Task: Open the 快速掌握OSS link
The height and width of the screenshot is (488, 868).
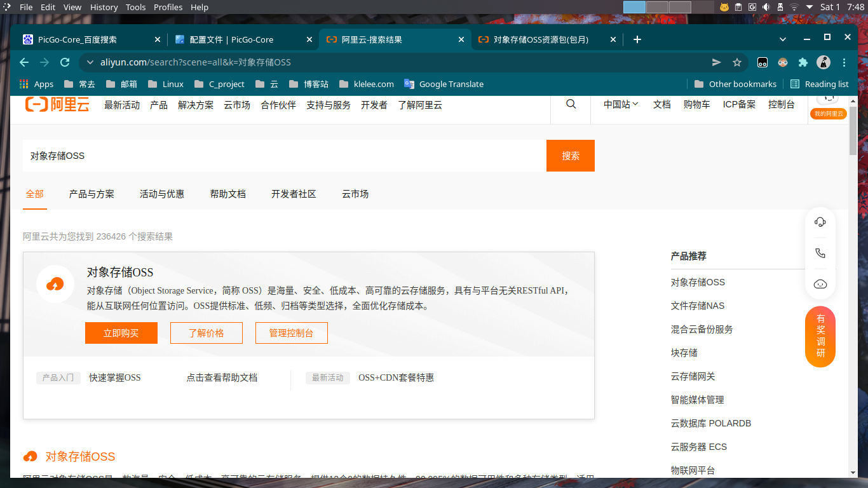Action: (115, 377)
